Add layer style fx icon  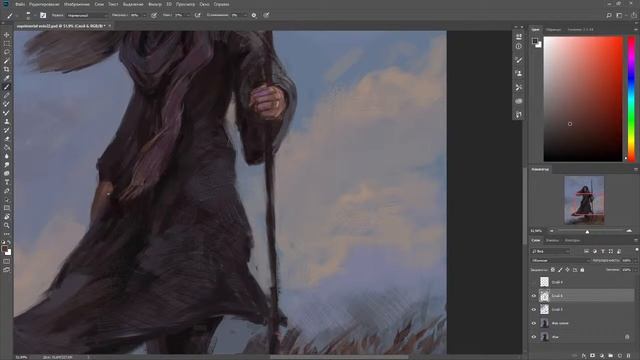coord(584,356)
